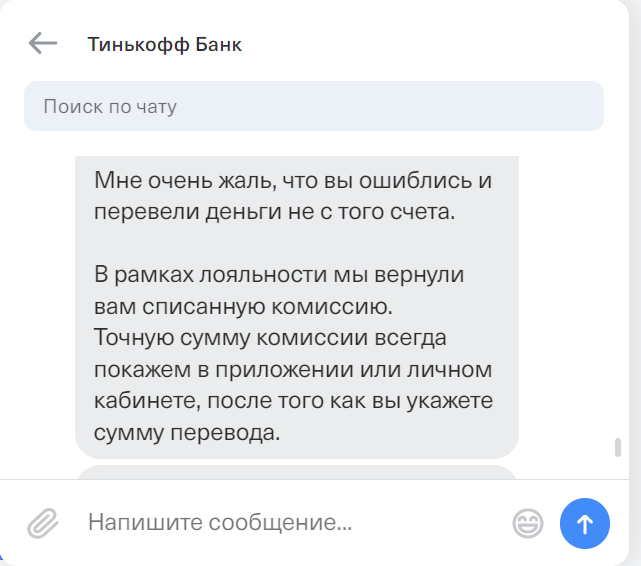Click the "Напишите сообщение..." input field
Viewport: 641px width, 566px height.
(x=290, y=522)
